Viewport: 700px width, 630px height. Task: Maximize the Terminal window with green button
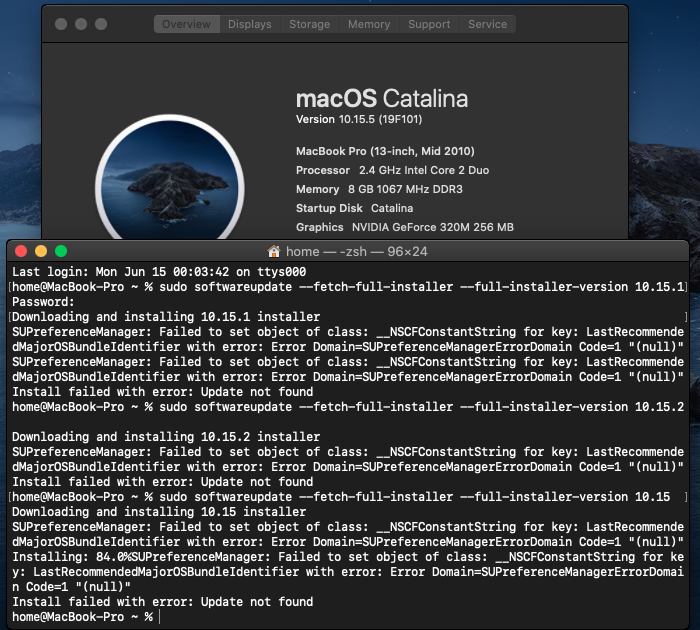[x=61, y=251]
